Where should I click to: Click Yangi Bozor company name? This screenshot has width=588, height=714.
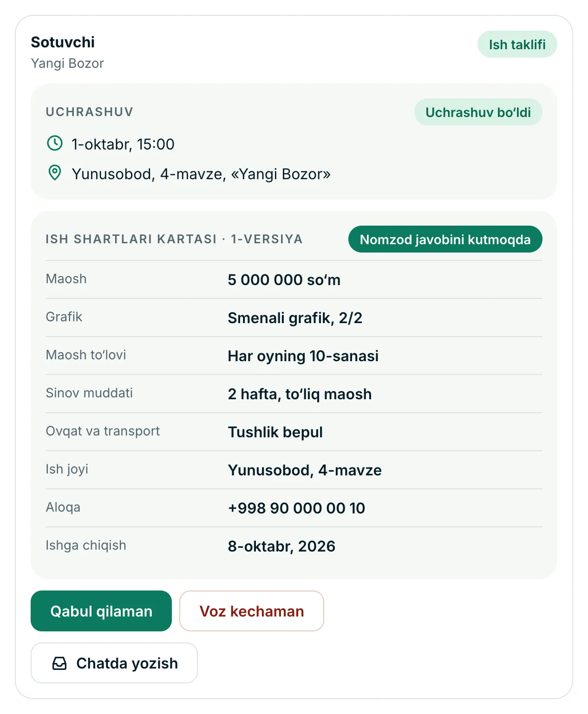point(67,63)
